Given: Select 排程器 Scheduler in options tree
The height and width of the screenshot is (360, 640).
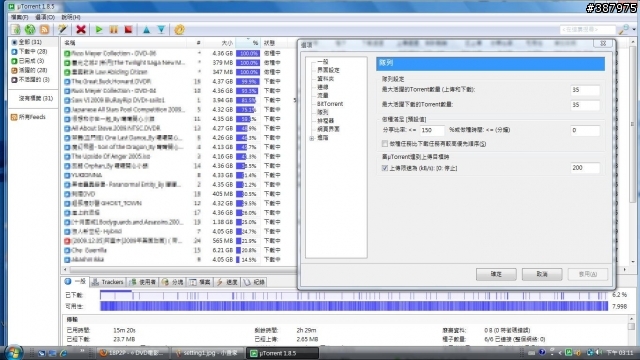Looking at the screenshot, I should 325,121.
